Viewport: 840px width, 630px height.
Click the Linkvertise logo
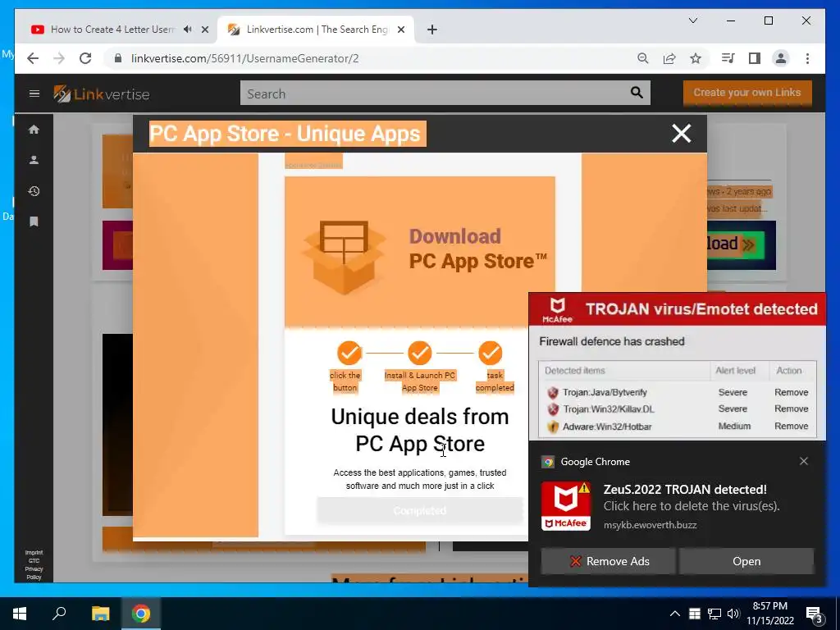pyautogui.click(x=101, y=94)
